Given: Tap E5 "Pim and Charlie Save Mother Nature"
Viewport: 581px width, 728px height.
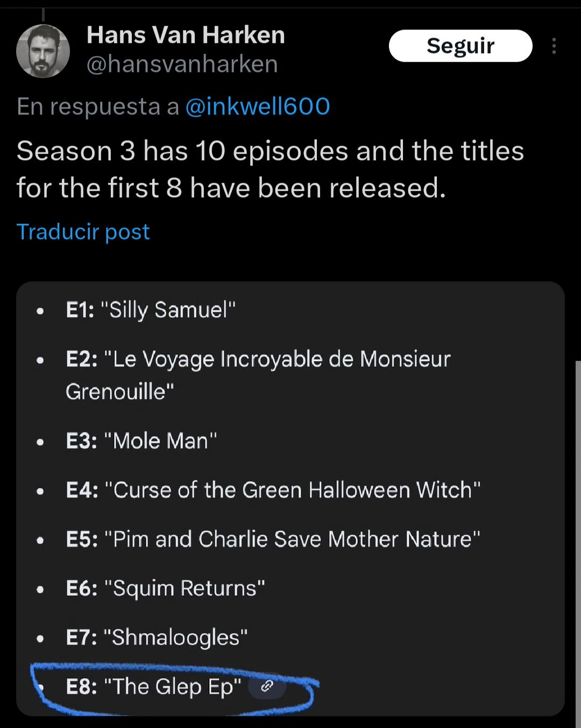Looking at the screenshot, I should [x=273, y=539].
